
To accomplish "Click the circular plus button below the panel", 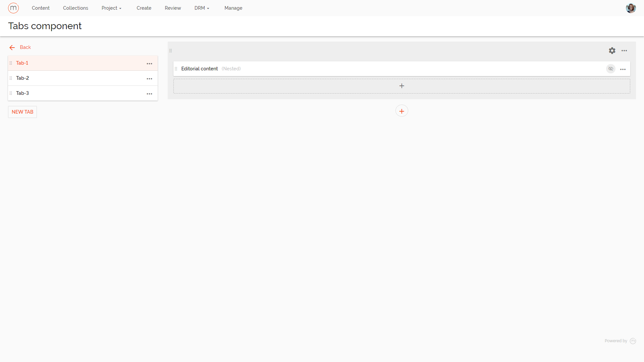I will click(x=401, y=111).
